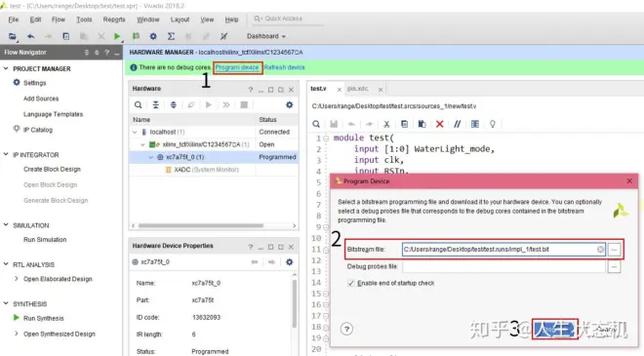Screen dimensions: 644x356
Task: Switch to the pin.xdc tab
Action: tap(358, 89)
